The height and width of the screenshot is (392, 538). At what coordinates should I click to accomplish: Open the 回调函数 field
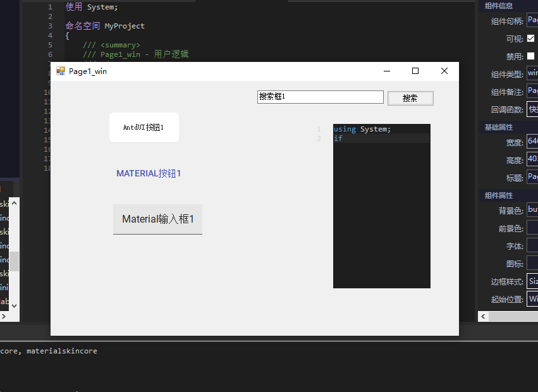(x=532, y=109)
